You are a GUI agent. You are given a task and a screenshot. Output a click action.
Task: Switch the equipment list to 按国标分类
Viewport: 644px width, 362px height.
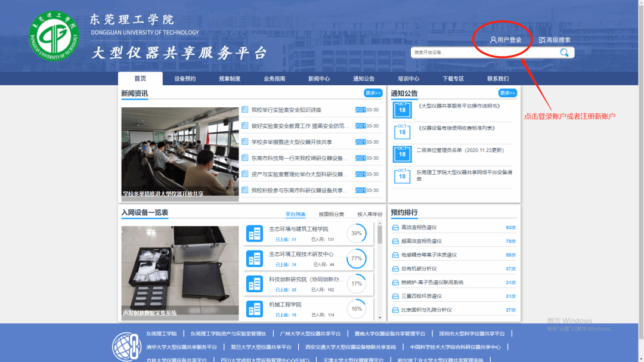332,214
